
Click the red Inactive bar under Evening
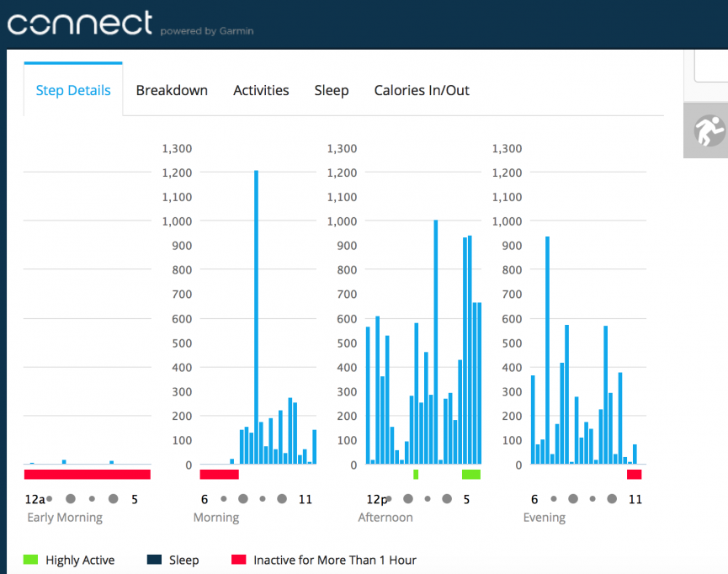pos(635,476)
